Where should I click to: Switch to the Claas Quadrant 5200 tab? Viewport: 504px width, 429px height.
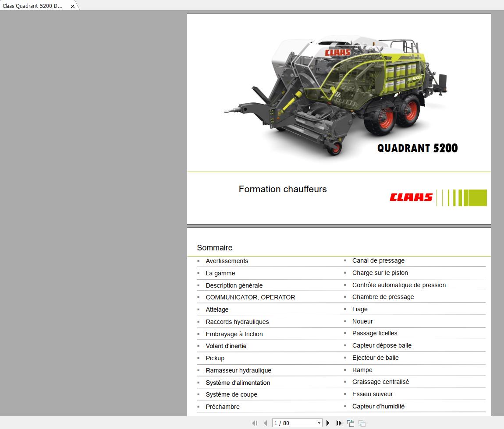33,6
